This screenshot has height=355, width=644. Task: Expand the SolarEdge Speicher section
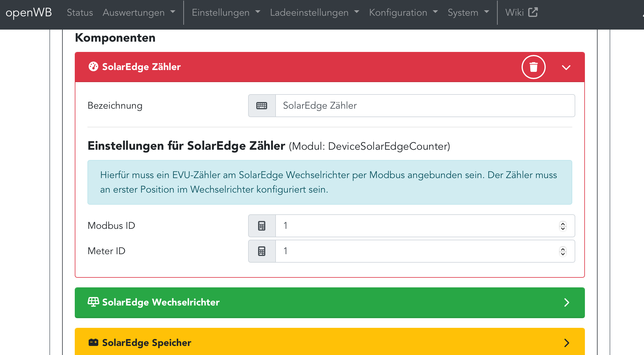[x=567, y=343]
